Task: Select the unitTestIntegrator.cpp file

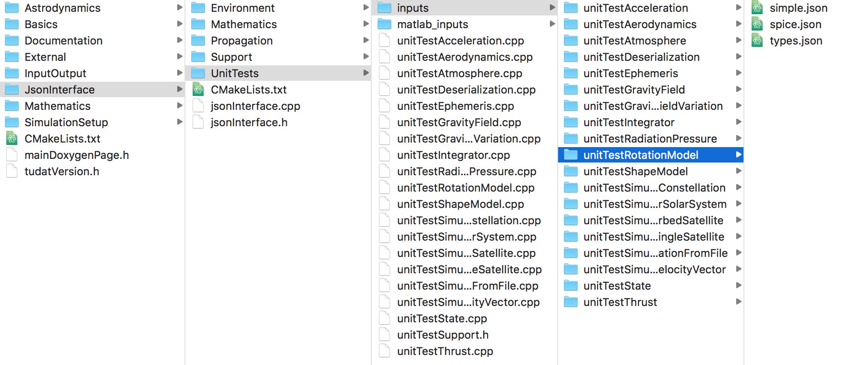Action: tap(453, 155)
